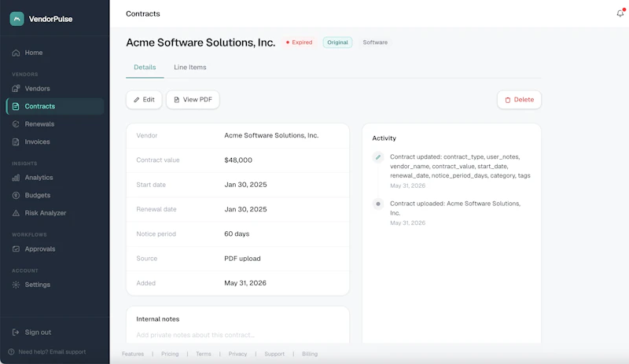Open the Analytics page

55,178
